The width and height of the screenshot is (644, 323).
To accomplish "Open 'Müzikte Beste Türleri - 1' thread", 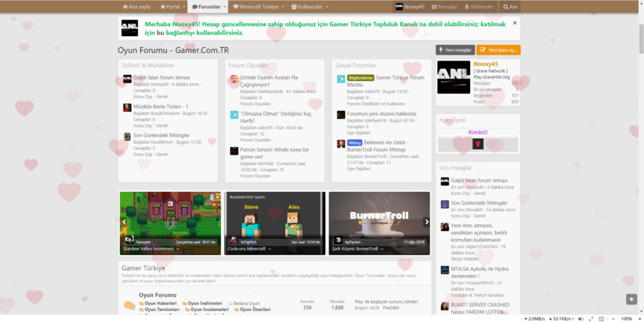I will (x=161, y=106).
